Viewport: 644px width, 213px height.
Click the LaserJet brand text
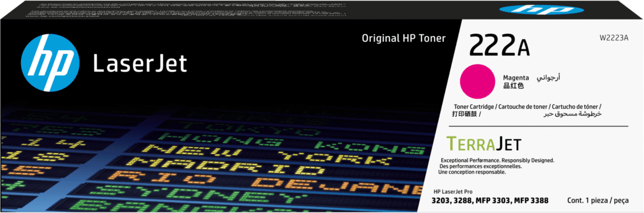click(140, 64)
